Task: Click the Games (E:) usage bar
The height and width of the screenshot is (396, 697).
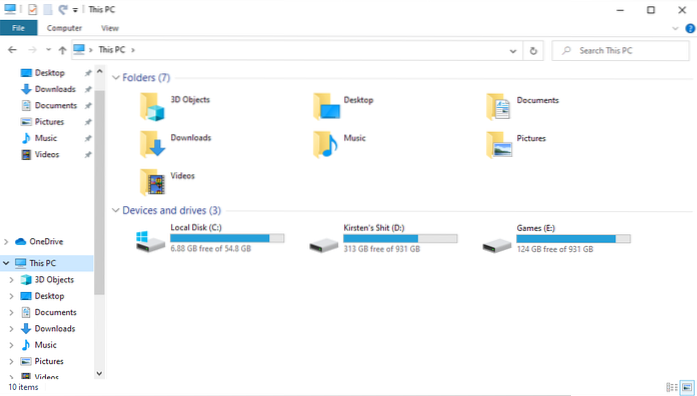Action: pyautogui.click(x=573, y=239)
